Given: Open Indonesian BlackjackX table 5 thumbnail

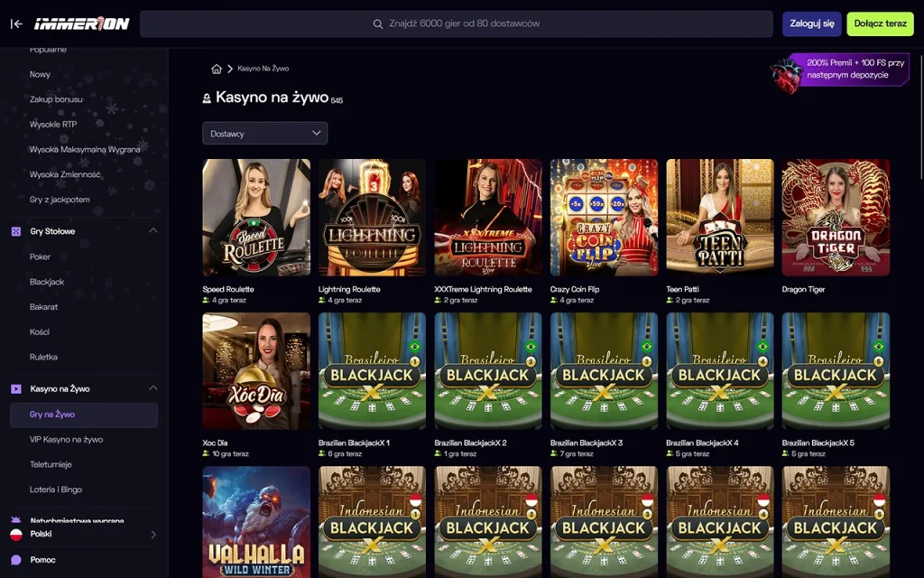Looking at the screenshot, I should (x=836, y=522).
